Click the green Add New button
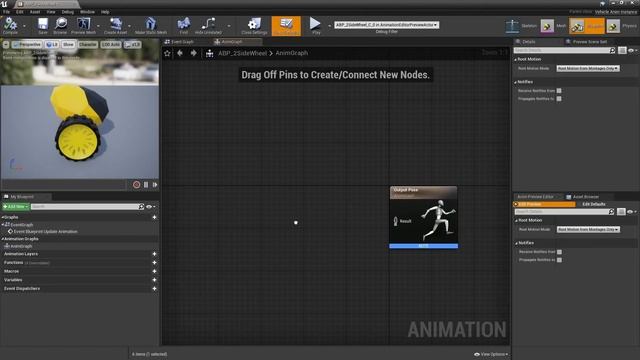 tap(16, 207)
